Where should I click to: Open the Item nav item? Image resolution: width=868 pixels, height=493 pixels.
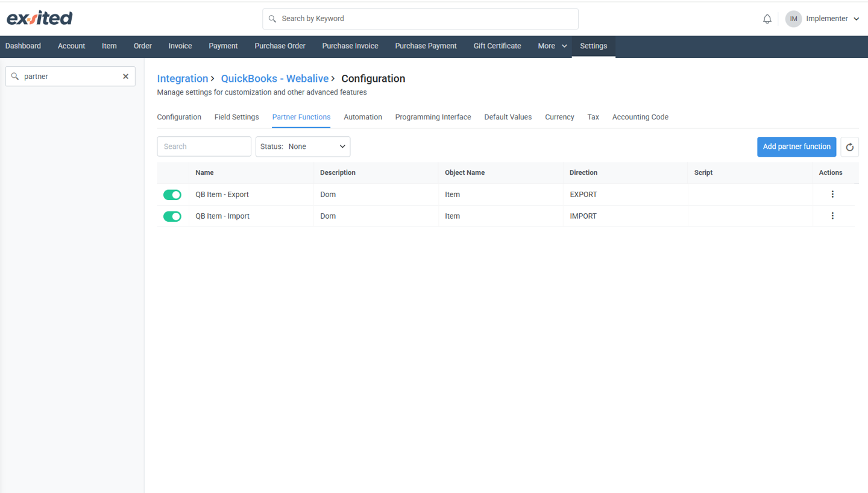pyautogui.click(x=109, y=46)
